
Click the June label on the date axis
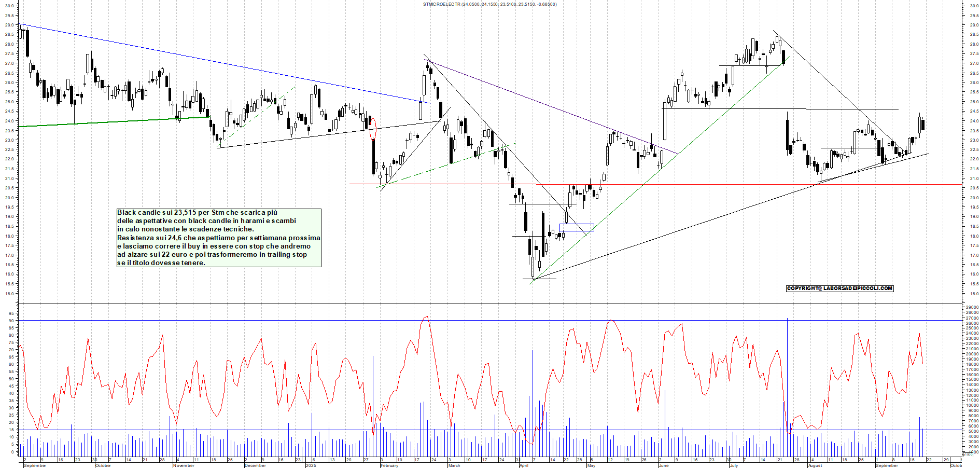(x=664, y=465)
